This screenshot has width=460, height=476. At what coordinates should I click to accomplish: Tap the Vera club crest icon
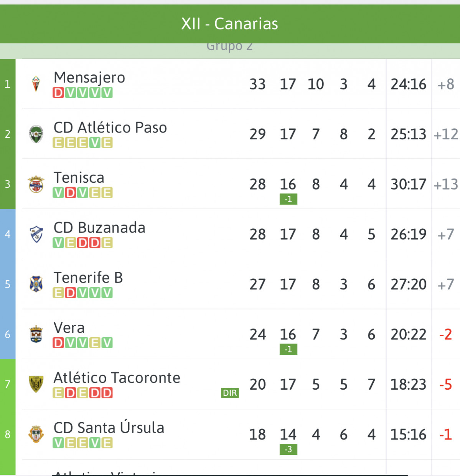(36, 334)
